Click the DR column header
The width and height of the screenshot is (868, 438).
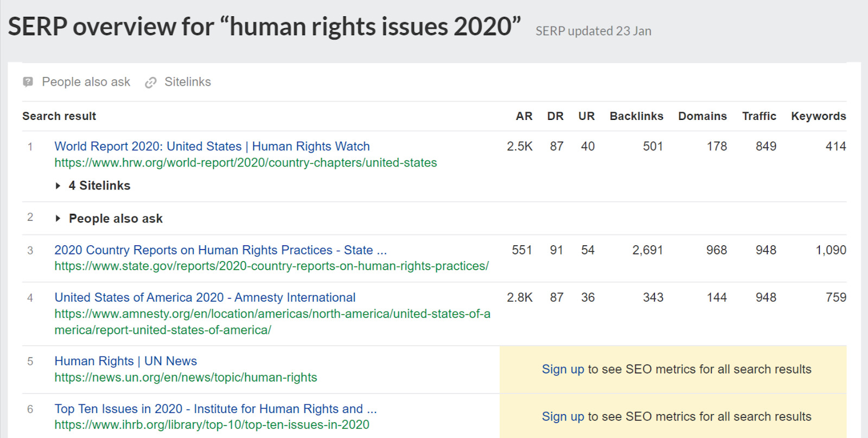556,116
